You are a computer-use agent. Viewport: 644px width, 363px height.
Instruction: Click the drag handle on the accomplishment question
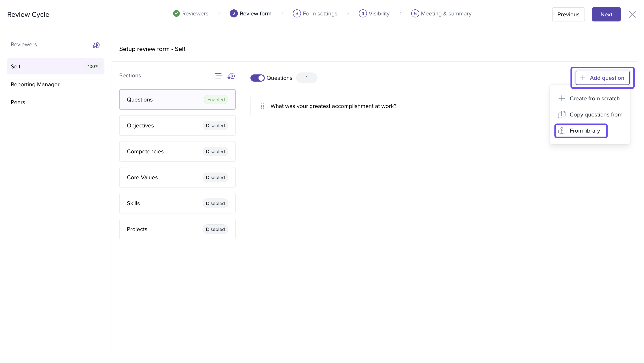click(x=262, y=106)
